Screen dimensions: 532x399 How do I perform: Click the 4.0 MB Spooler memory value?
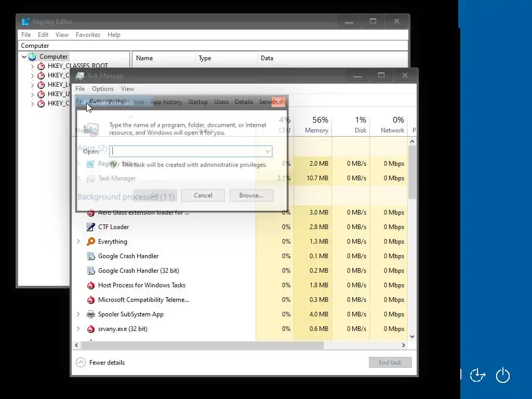(318, 314)
